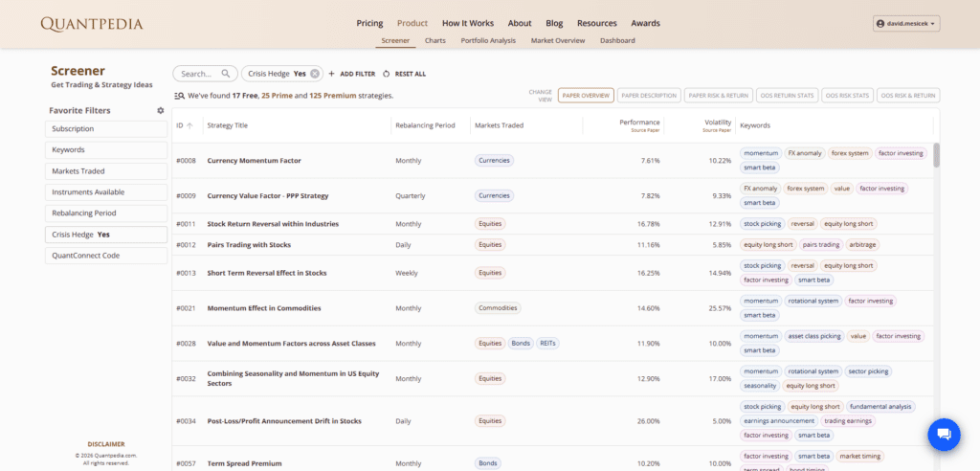Click the Reset All refresh icon
980x471 pixels.
[x=386, y=74]
